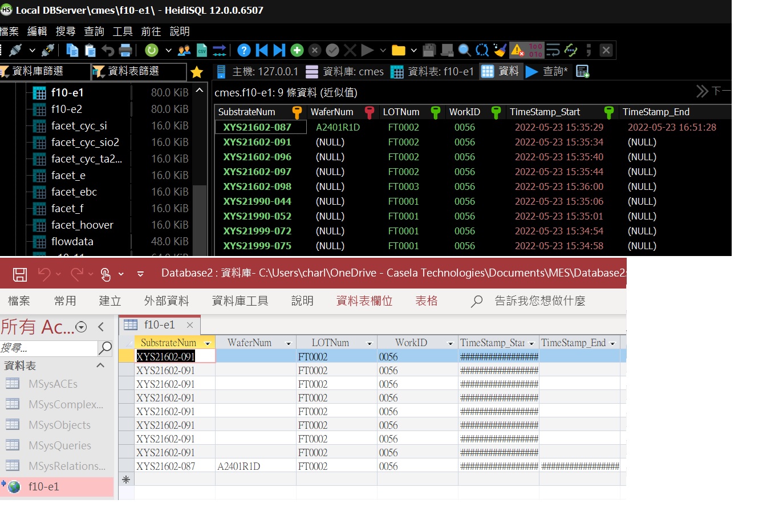Open the 外部資料 ribbon tab
Screen dimensions: 779x532
coord(167,301)
